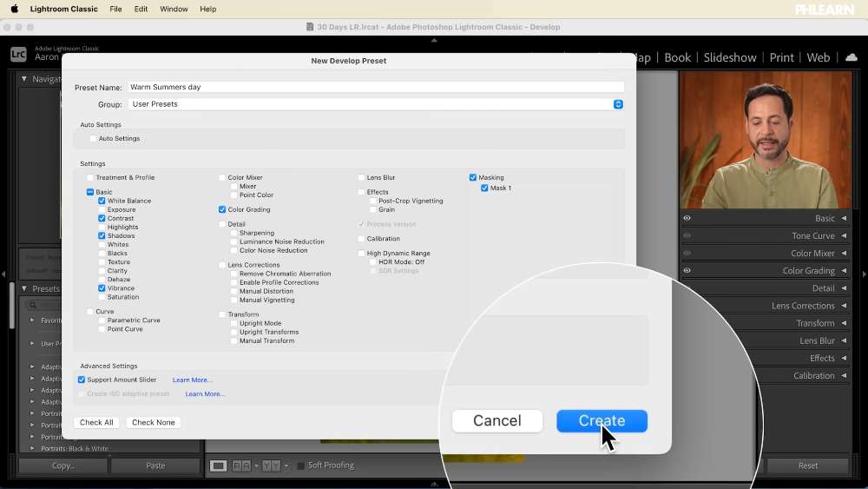Expand the Color Mixer panel triangle
The image size is (868, 489).
pyautogui.click(x=844, y=253)
